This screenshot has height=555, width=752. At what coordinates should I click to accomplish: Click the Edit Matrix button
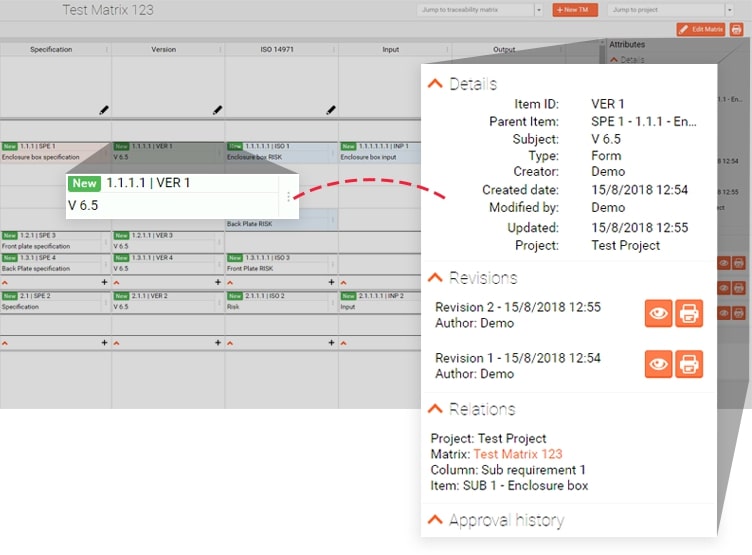[x=701, y=29]
